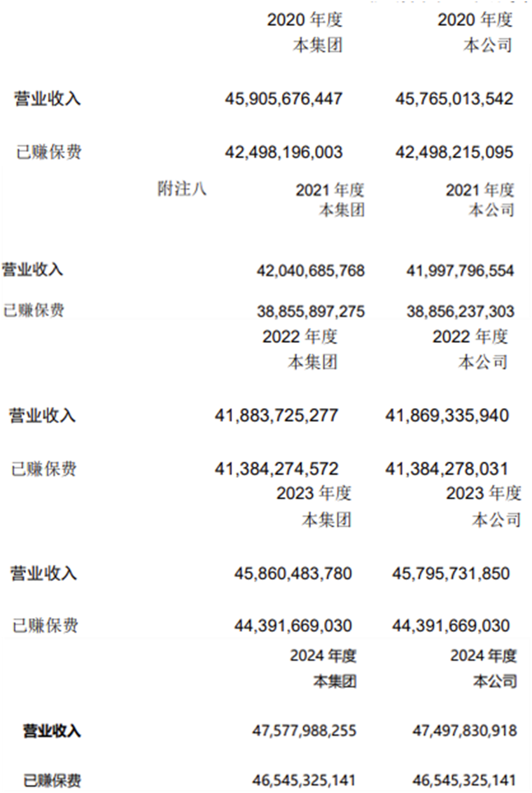Select the 2020 本公司 营业收入 figure 45,765,013,542
The image size is (532, 793).
tap(454, 99)
